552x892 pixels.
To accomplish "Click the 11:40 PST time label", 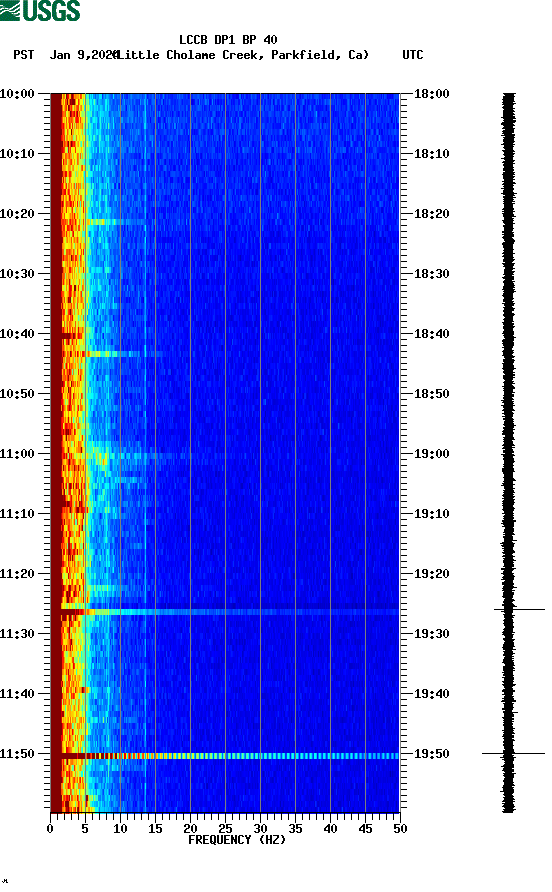I will [17, 694].
